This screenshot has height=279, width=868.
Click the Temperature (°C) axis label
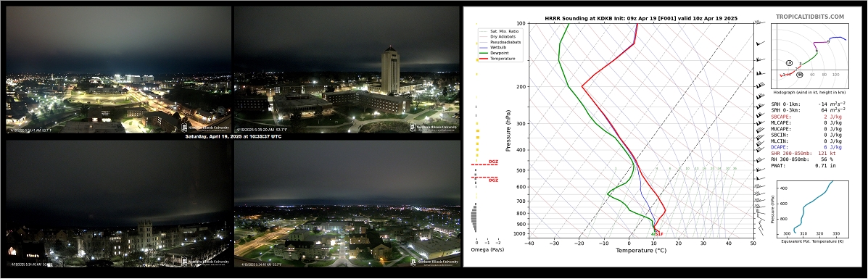[641, 250]
